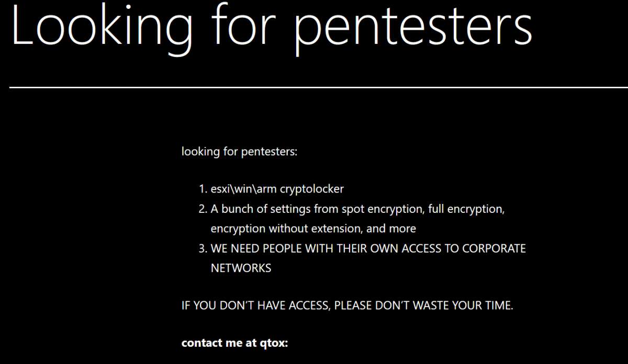The image size is (628, 364).
Task: Click list number "1." marker
Action: pyautogui.click(x=203, y=189)
